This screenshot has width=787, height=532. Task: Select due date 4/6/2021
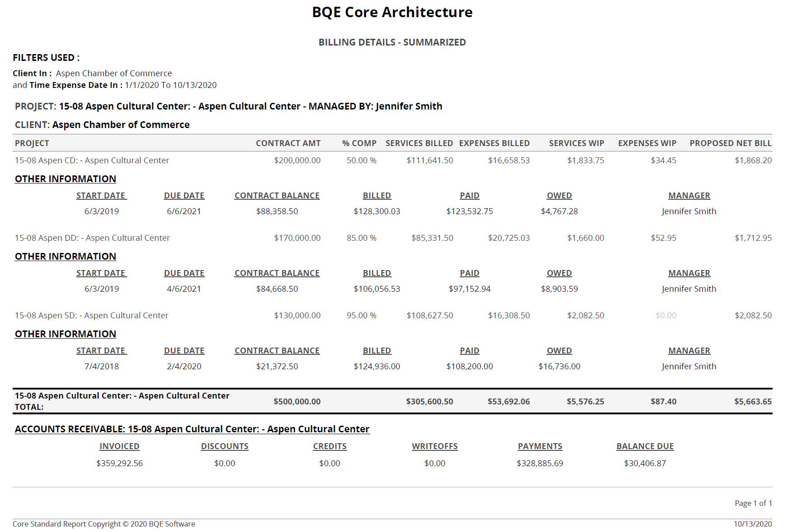pos(184,289)
